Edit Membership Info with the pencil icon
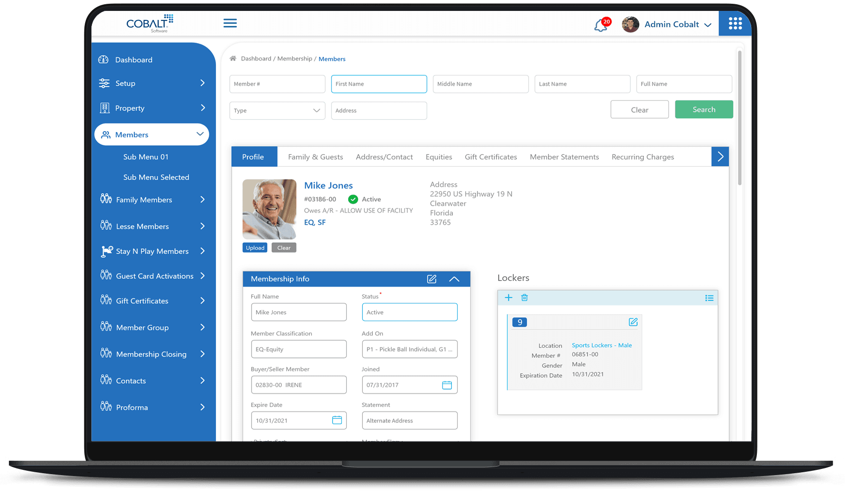 pyautogui.click(x=431, y=279)
